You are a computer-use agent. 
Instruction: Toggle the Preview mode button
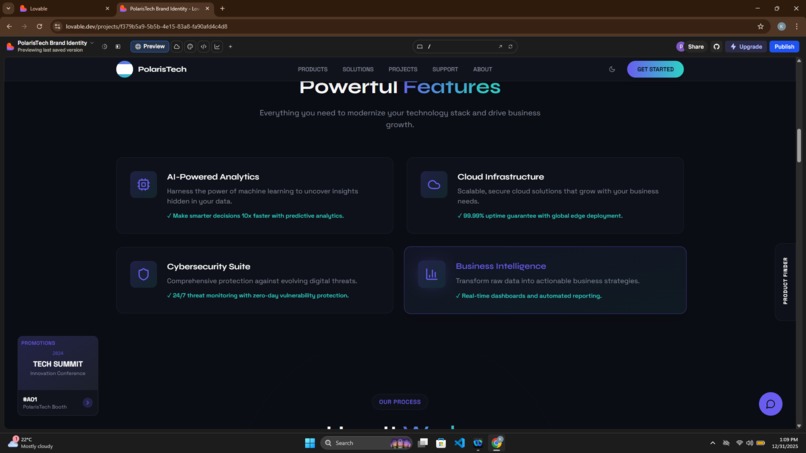149,46
